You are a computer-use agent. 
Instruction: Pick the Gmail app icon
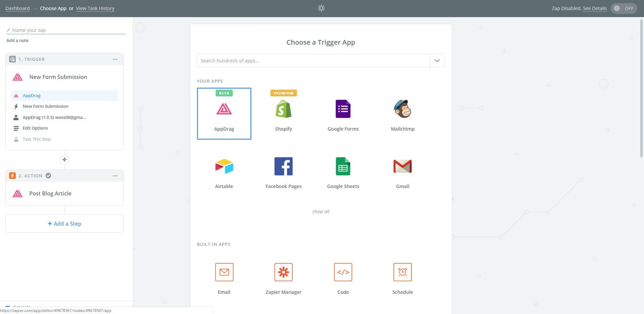point(402,166)
